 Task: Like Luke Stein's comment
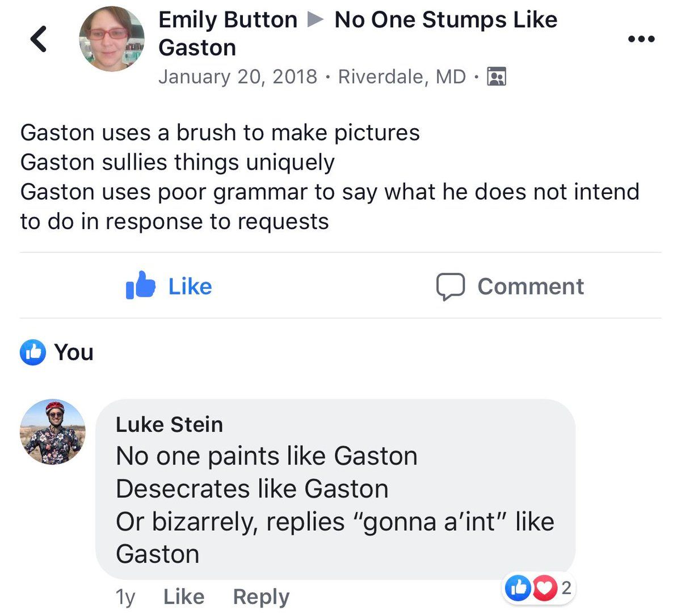click(x=183, y=596)
